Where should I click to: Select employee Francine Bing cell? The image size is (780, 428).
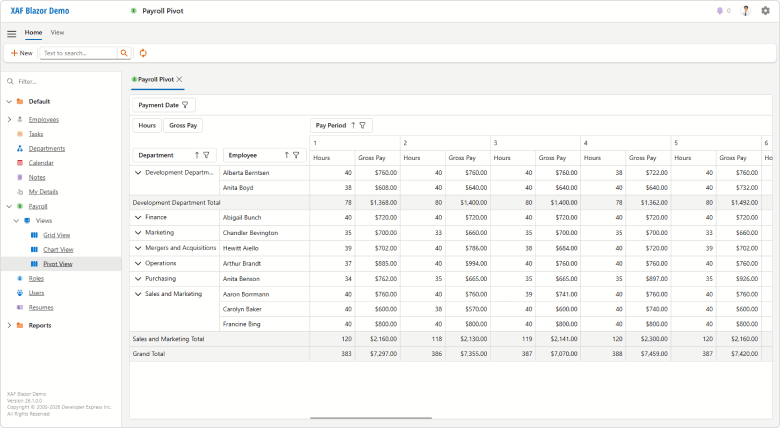pyautogui.click(x=264, y=324)
